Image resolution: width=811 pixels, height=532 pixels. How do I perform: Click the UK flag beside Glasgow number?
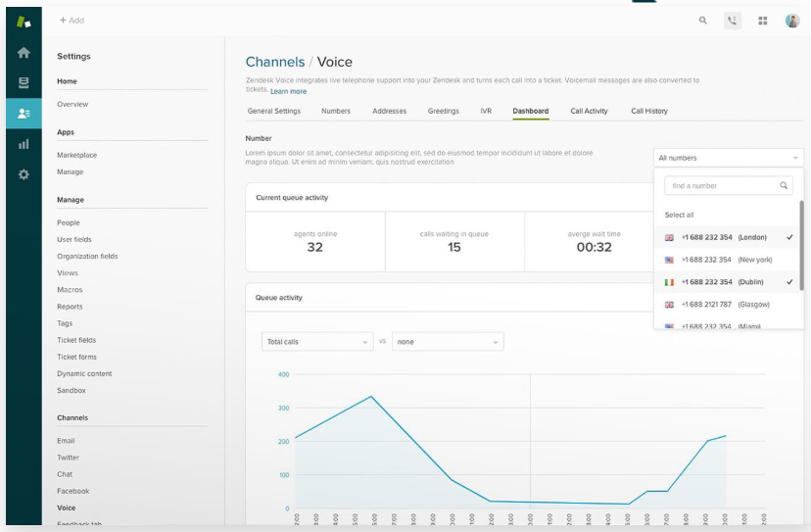tap(669, 305)
